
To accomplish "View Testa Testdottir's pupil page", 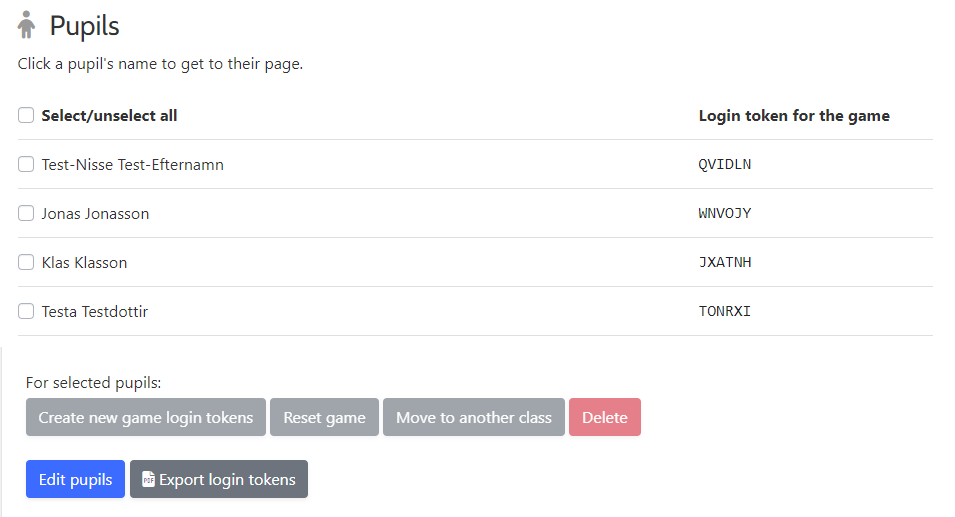I will [x=94, y=312].
